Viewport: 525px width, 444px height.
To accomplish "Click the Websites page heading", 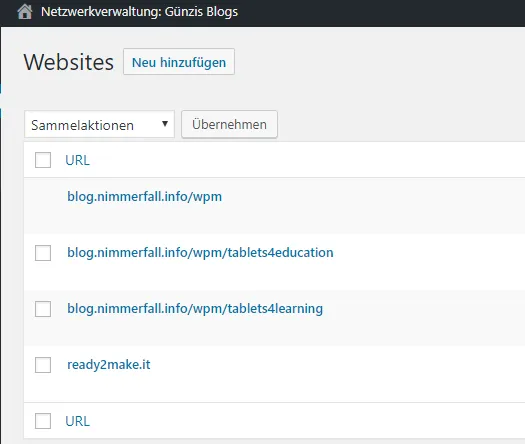I will tap(69, 62).
